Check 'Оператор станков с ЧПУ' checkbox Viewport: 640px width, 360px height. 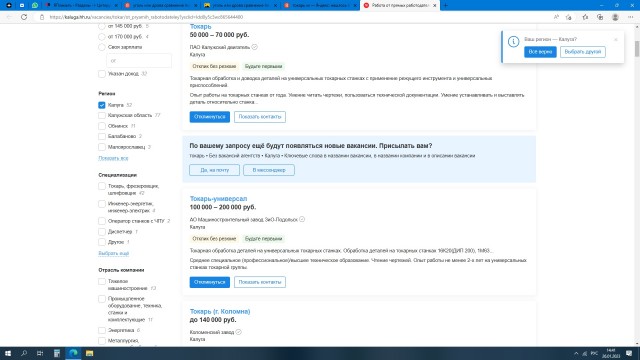pyautogui.click(x=102, y=221)
